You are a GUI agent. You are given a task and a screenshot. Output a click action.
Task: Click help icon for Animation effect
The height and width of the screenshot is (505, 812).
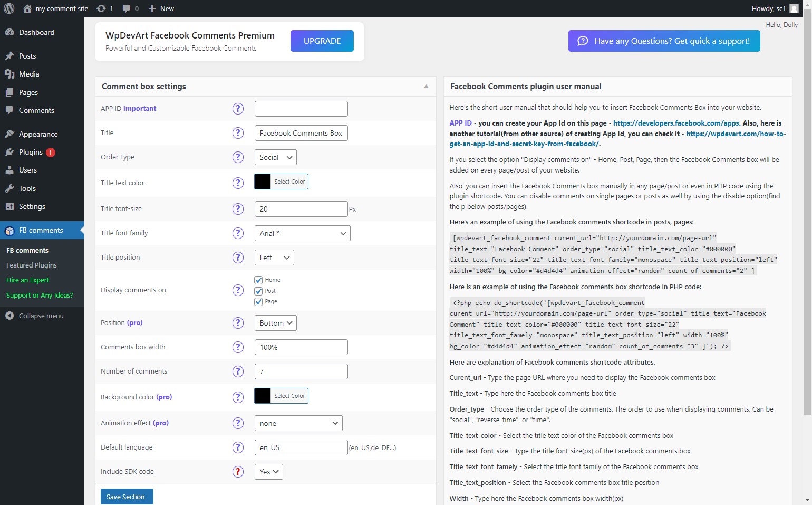click(x=238, y=423)
